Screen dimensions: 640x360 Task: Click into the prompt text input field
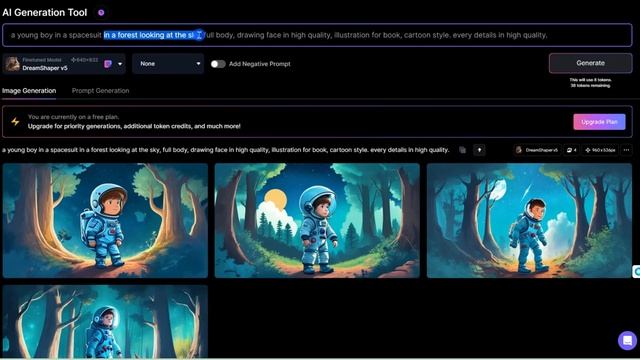[317, 35]
